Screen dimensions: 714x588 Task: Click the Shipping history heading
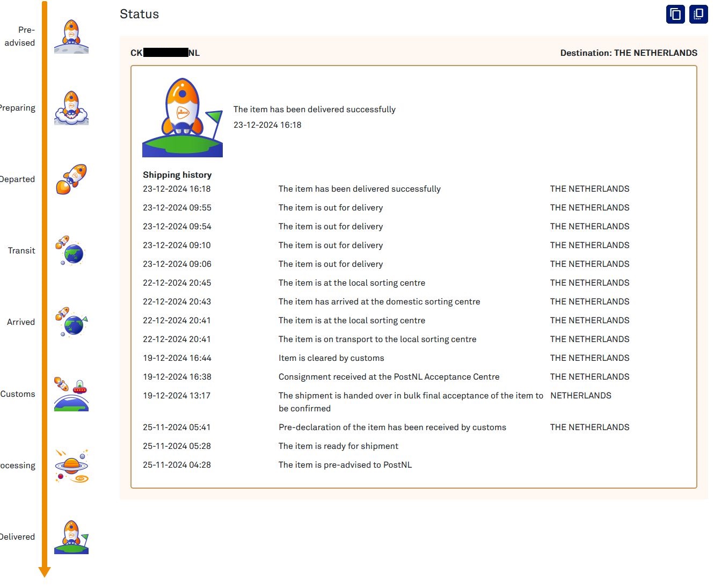(177, 175)
